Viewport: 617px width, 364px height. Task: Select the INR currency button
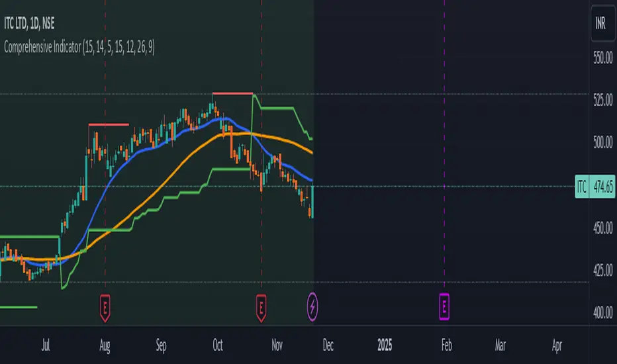coord(603,24)
